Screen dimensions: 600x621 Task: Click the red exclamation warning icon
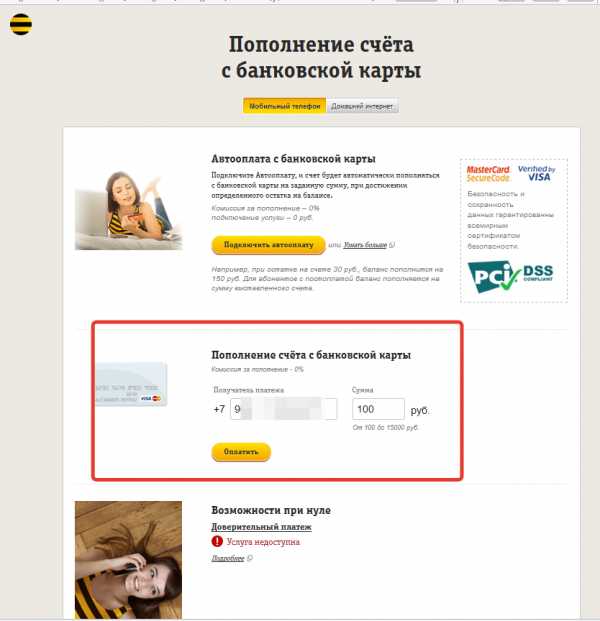click(x=217, y=541)
